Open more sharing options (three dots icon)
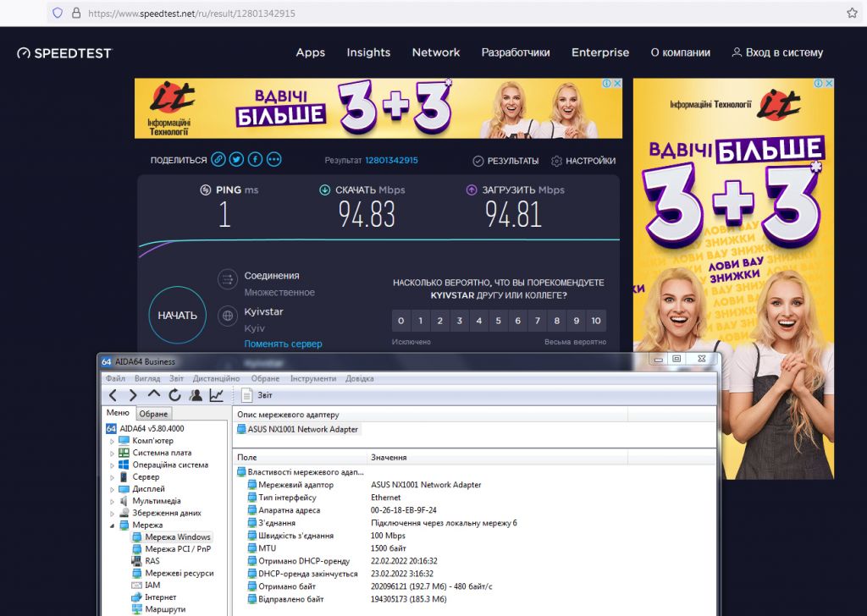The image size is (867, 616). [x=273, y=160]
